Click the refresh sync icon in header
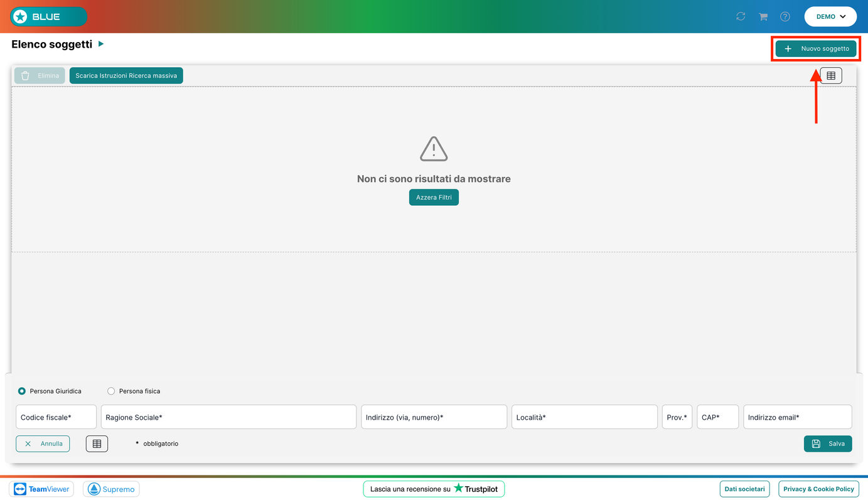Image resolution: width=868 pixels, height=500 pixels. [741, 16]
